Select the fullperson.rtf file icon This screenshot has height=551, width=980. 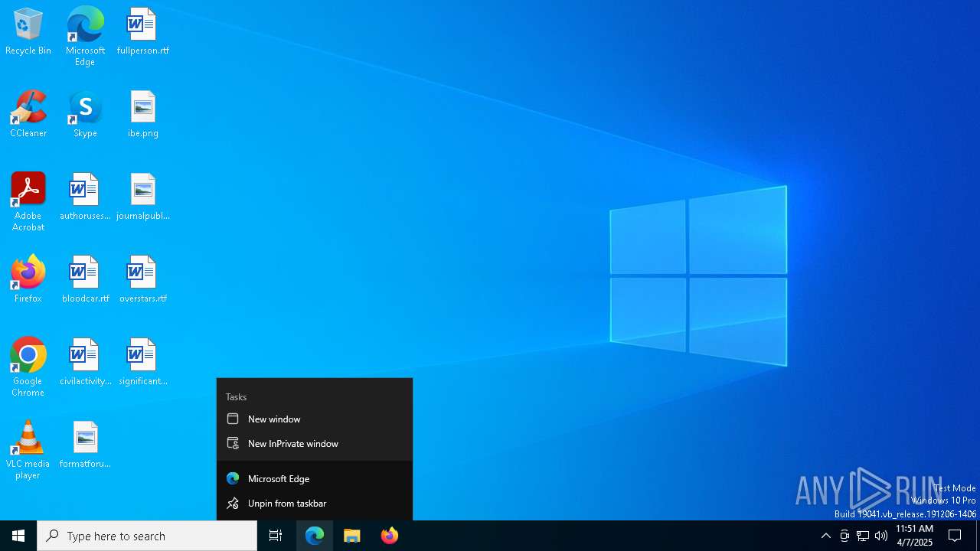tap(142, 32)
